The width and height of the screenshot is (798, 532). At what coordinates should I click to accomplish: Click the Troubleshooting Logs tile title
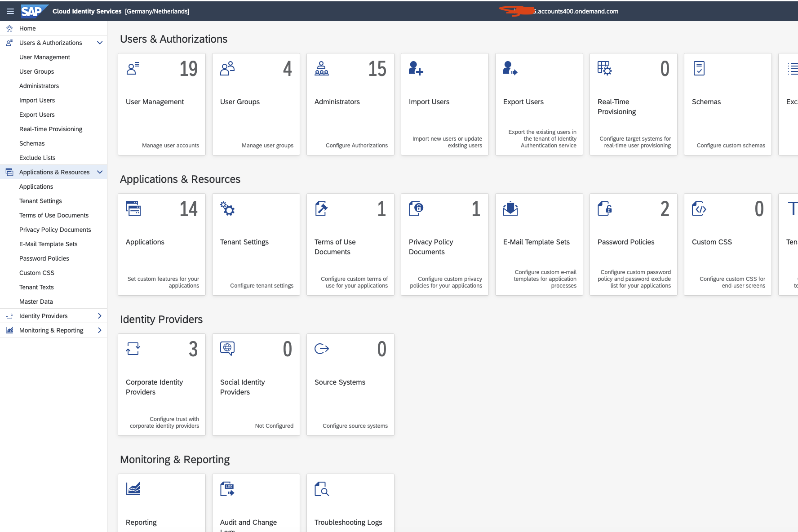pyautogui.click(x=348, y=523)
